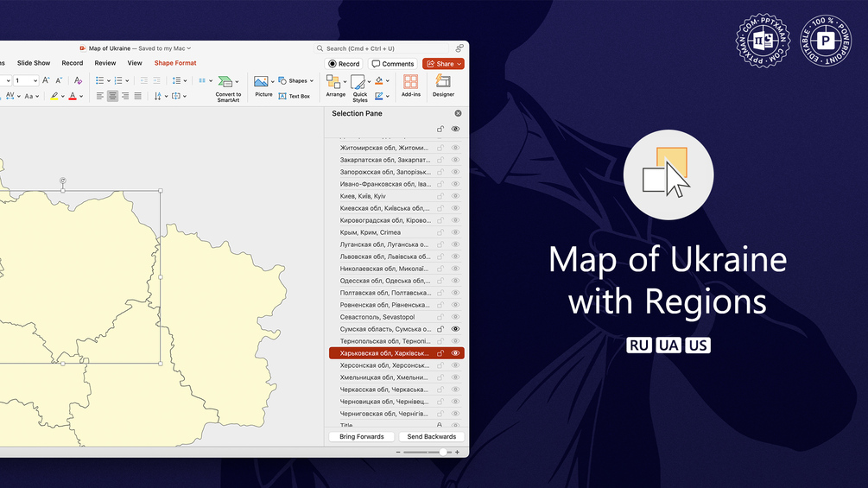The image size is (868, 488).
Task: Toggle Show/Hide All eye in Selection Pane header
Action: (455, 129)
